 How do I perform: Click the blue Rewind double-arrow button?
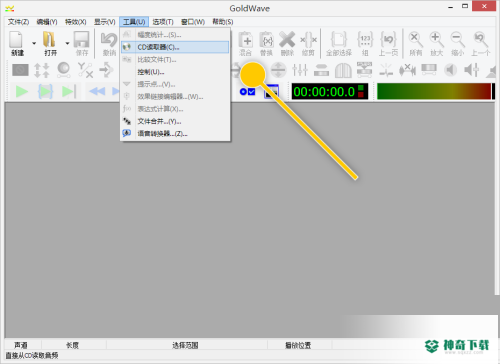[97, 91]
